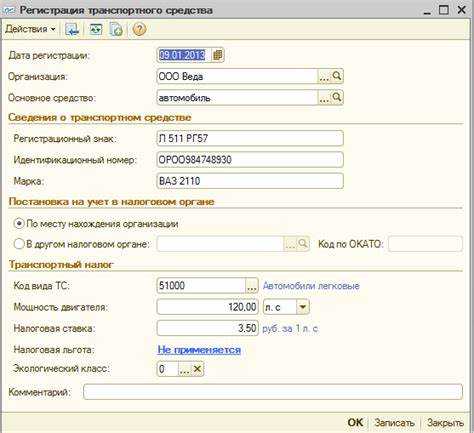Open the Основное средство record with the magnifier icon
The image size is (474, 433).
point(337,98)
